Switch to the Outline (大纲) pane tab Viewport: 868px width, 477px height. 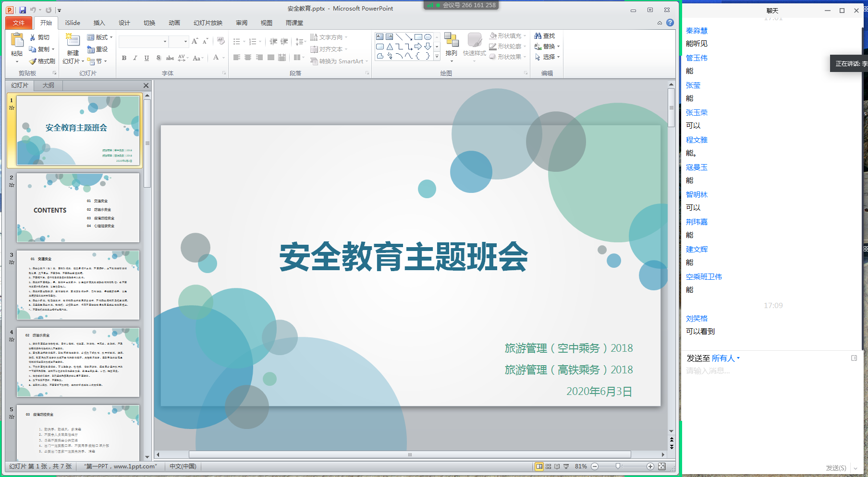pyautogui.click(x=48, y=85)
